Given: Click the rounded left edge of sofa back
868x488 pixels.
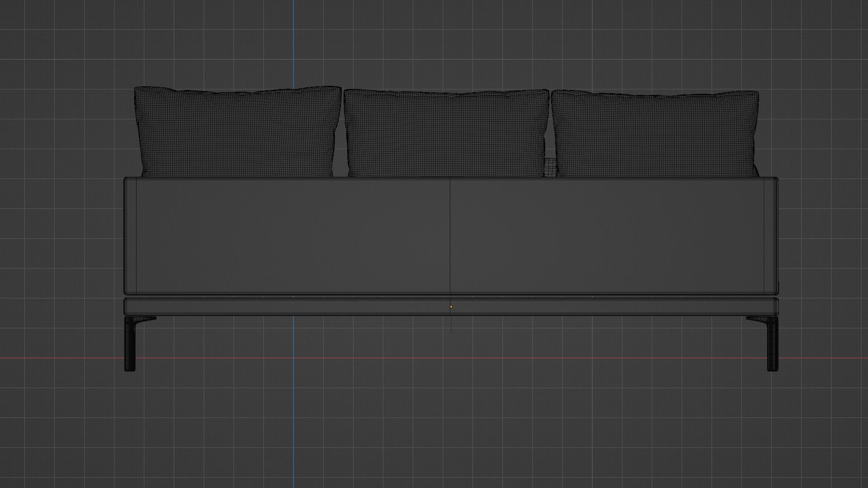Looking at the screenshot, I should point(130,235).
